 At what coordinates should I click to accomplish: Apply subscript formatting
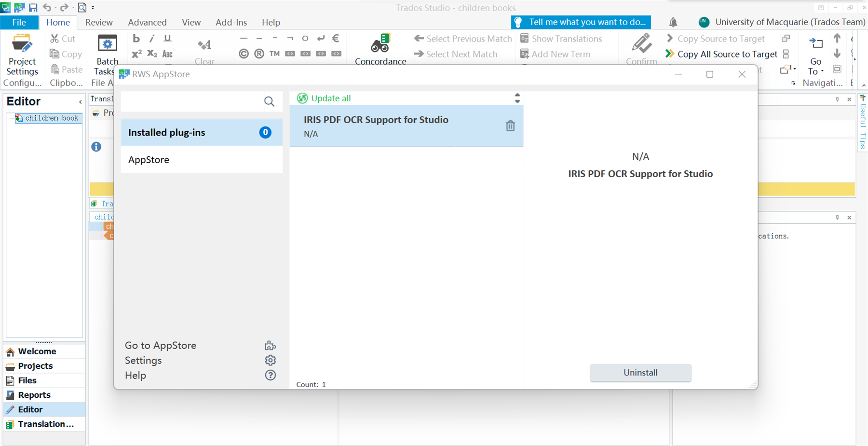(152, 54)
